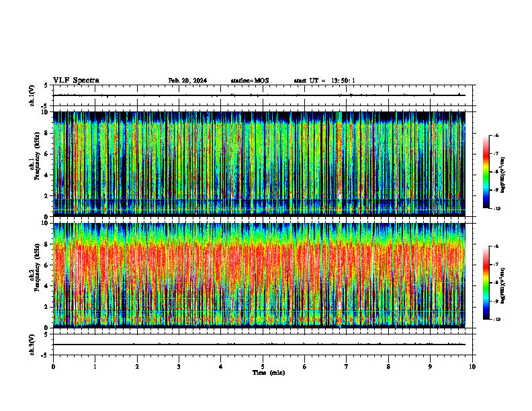Click the ch.2 frequency tick label "6"
532x411 pixels.
click(48, 265)
